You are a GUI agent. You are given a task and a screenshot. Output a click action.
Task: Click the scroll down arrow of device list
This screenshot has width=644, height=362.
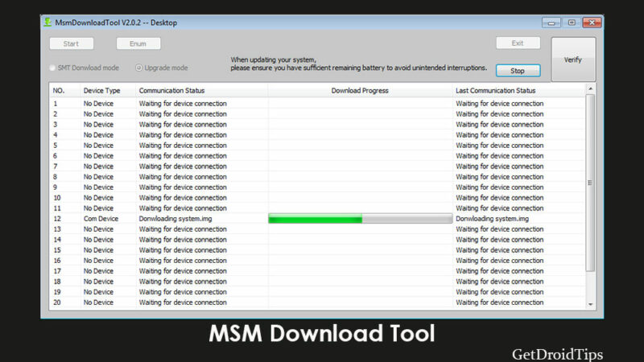[x=590, y=304]
